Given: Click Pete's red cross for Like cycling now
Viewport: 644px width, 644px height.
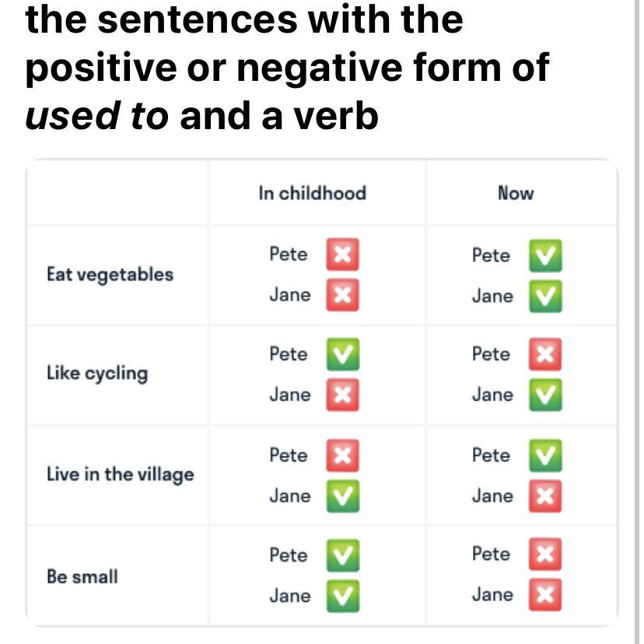Looking at the screenshot, I should [x=545, y=354].
